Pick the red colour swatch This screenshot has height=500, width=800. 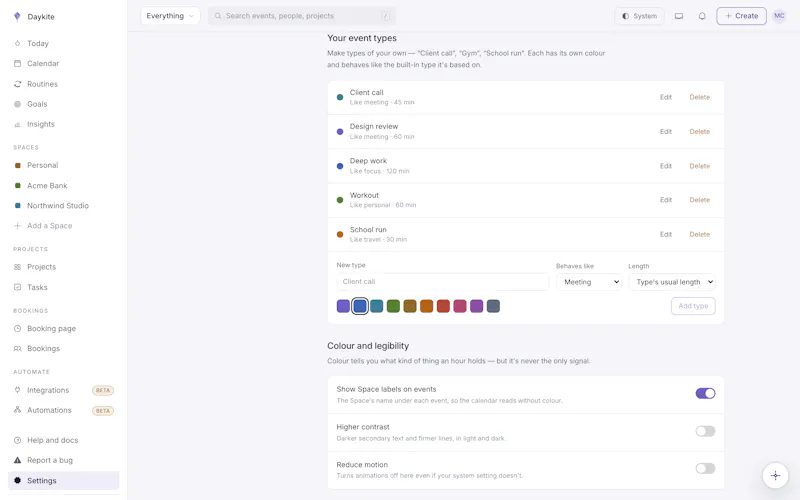click(443, 306)
